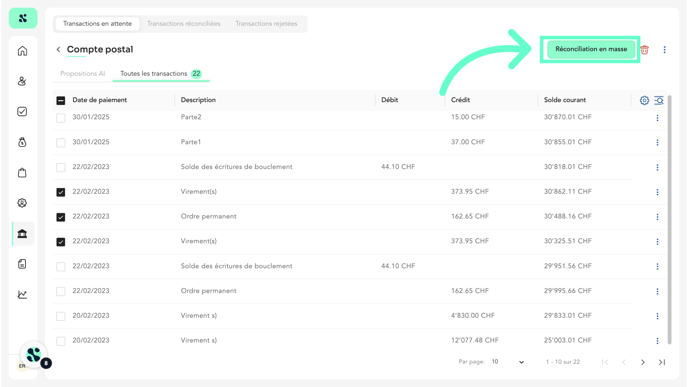This screenshot has width=688, height=387.
Task: Click Réconciliation en masse button
Action: point(591,49)
